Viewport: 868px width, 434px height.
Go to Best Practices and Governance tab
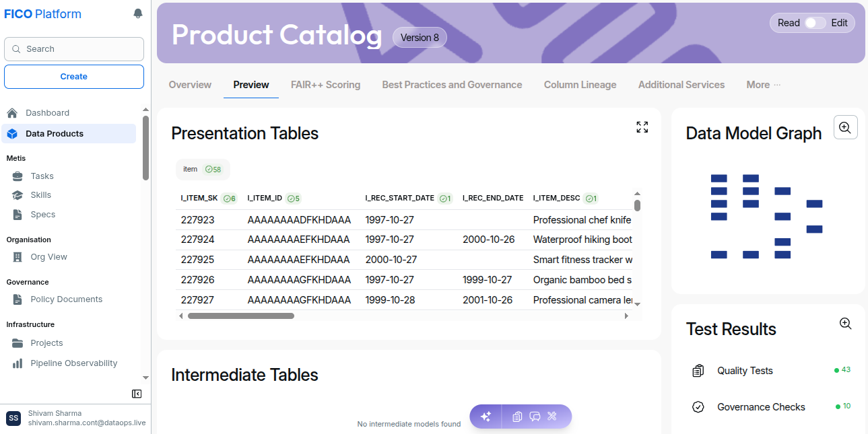click(452, 85)
